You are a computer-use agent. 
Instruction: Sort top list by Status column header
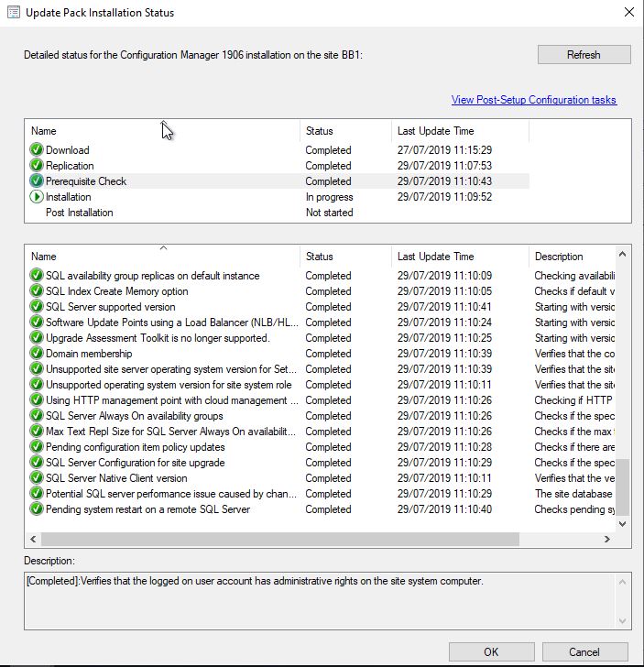[x=346, y=131]
